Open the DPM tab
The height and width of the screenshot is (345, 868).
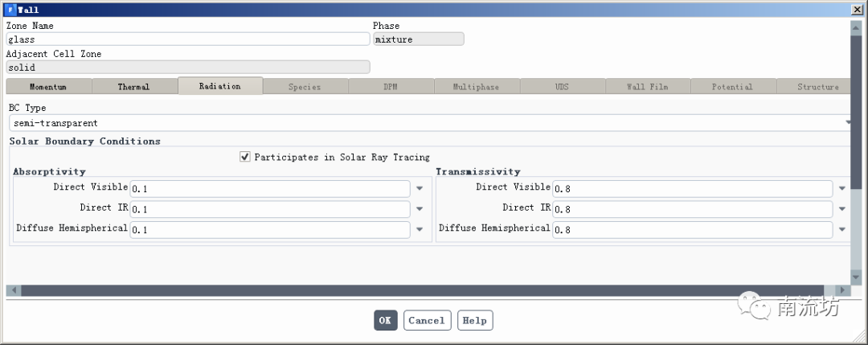[x=391, y=86]
